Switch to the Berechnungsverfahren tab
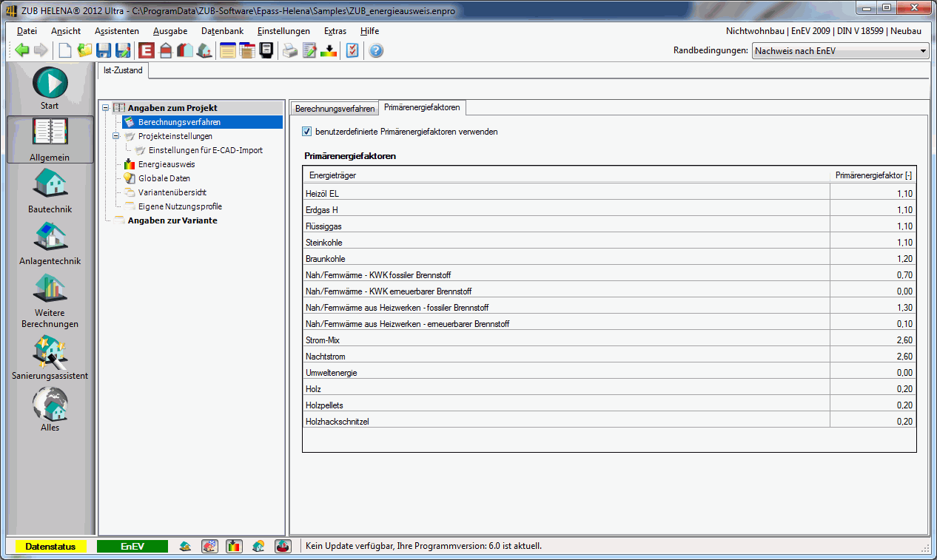The image size is (937, 560). (335, 108)
